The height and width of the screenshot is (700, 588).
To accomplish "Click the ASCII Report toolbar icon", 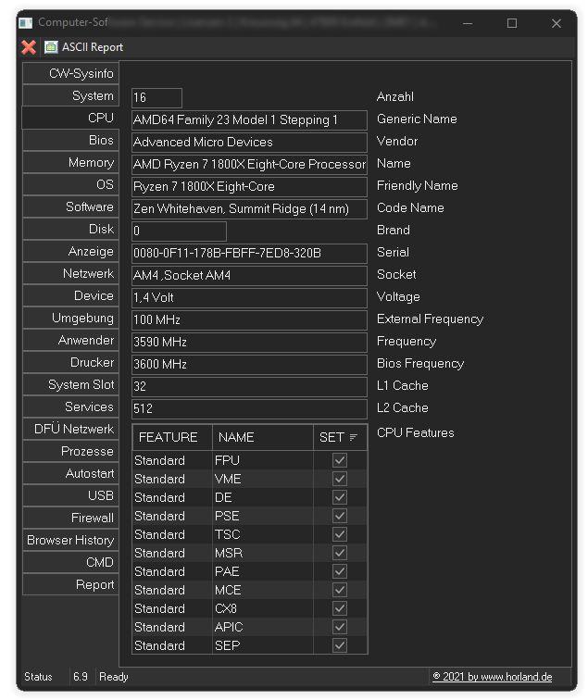I will [51, 47].
